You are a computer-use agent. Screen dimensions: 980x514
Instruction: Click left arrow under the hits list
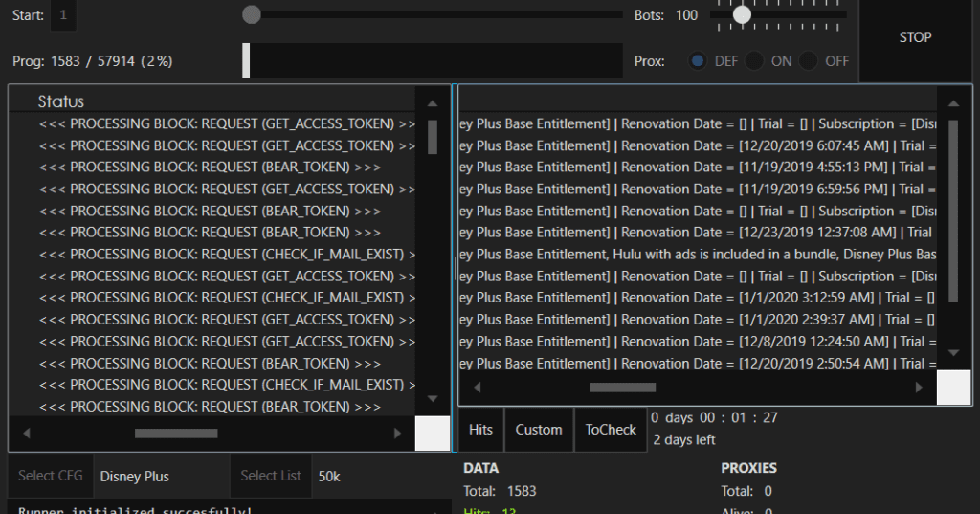pyautogui.click(x=478, y=388)
